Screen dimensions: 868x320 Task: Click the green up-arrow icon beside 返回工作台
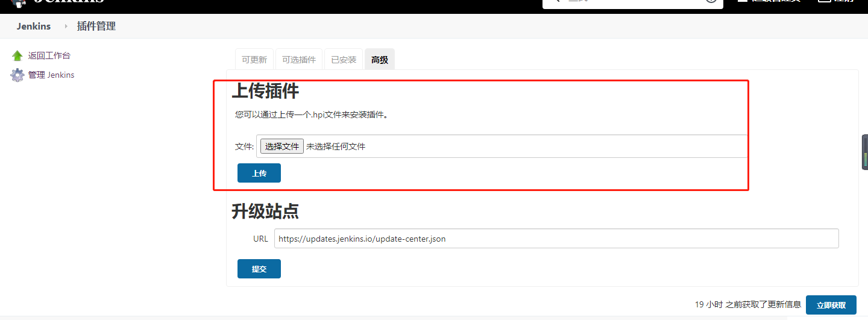[17, 55]
